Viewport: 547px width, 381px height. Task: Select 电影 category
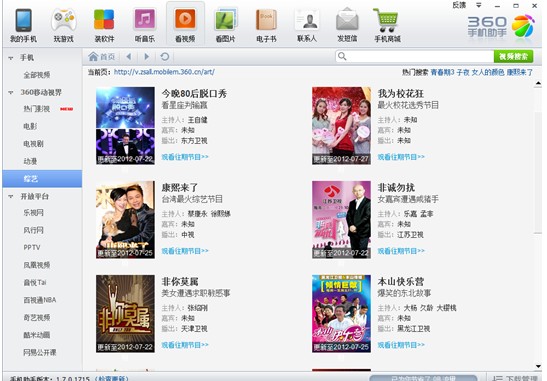click(x=30, y=126)
